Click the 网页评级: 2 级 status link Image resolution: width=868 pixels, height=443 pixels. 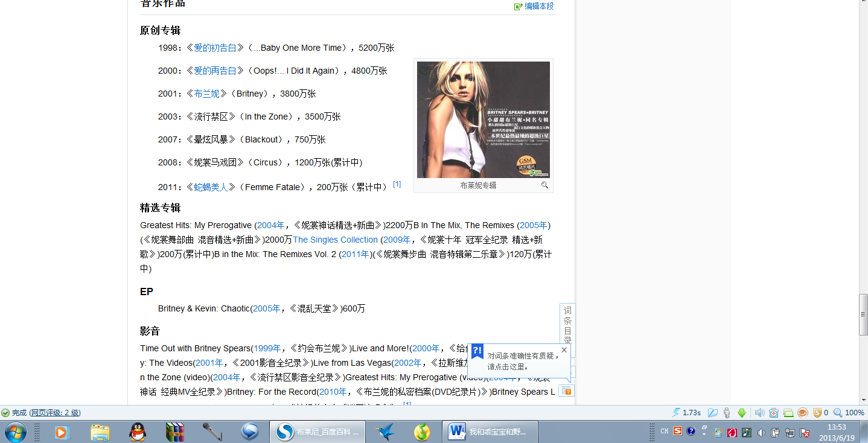coord(55,413)
